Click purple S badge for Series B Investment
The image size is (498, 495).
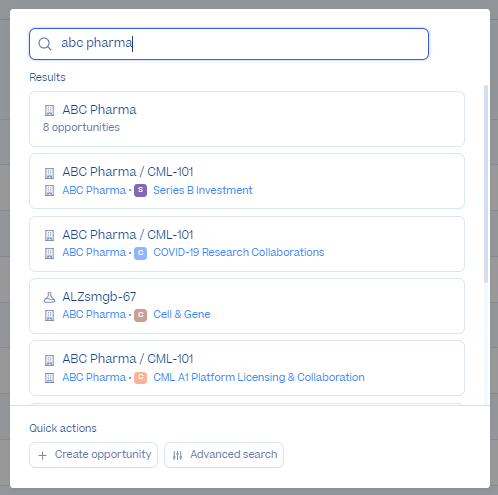pyautogui.click(x=141, y=190)
